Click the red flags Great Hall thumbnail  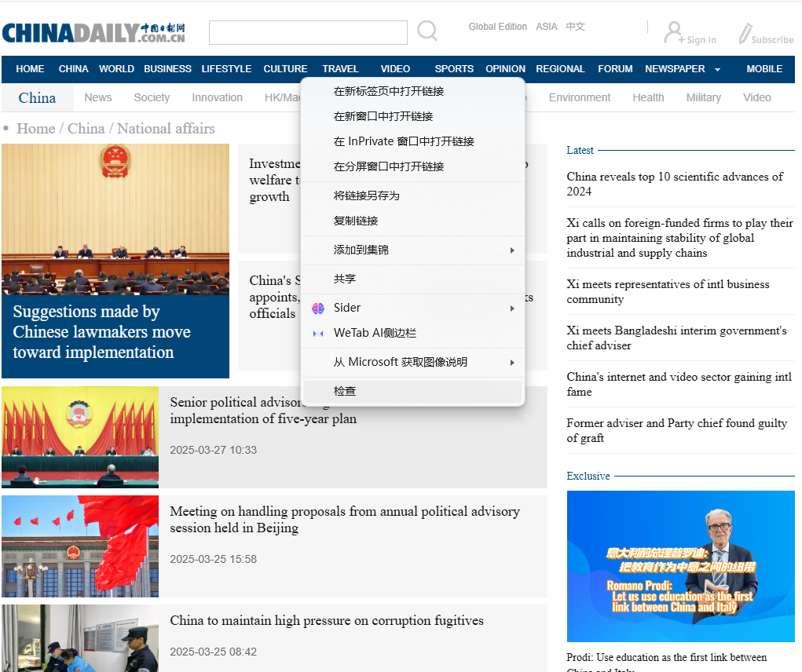point(80,546)
